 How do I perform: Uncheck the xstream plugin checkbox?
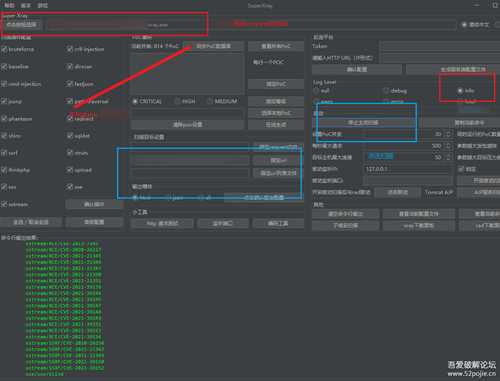pyautogui.click(x=4, y=204)
